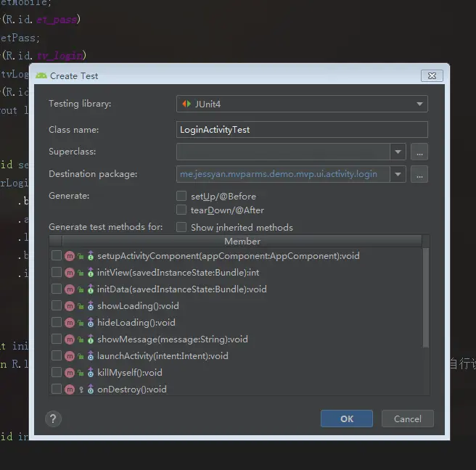Click the Class name field LoginActivityTest
This screenshot has height=470, width=476.
[x=302, y=130]
